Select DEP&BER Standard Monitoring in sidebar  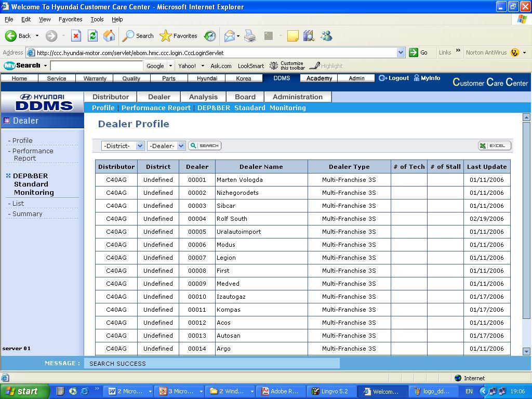point(33,184)
